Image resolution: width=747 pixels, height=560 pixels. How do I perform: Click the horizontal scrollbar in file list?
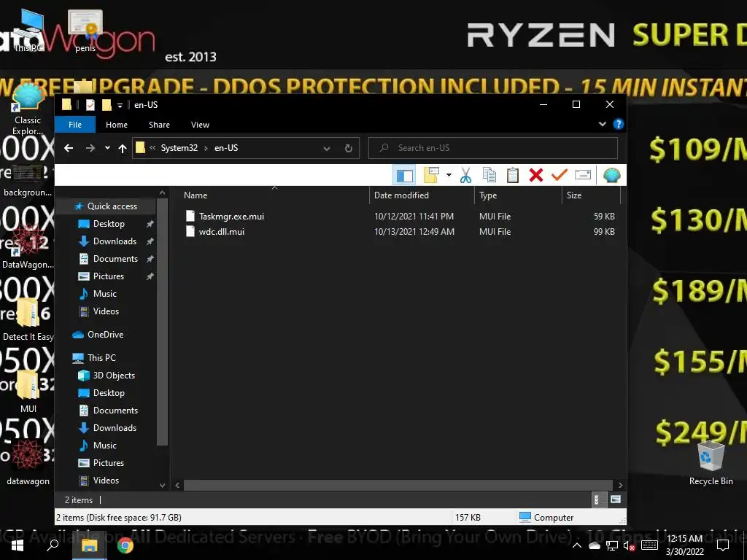pyautogui.click(x=398, y=485)
